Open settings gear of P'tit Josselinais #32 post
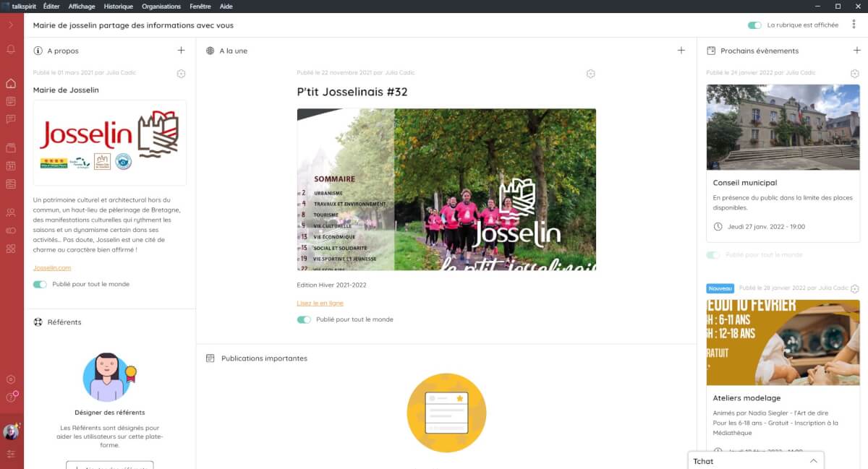This screenshot has height=469, width=868. coord(590,74)
